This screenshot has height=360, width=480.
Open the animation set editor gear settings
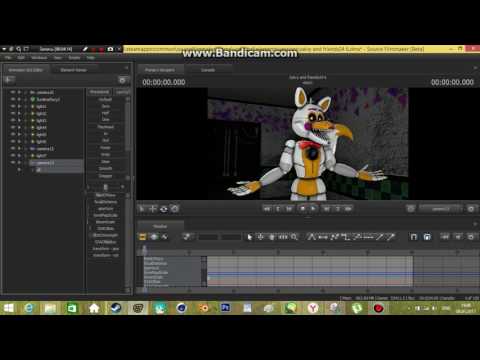[x=122, y=80]
